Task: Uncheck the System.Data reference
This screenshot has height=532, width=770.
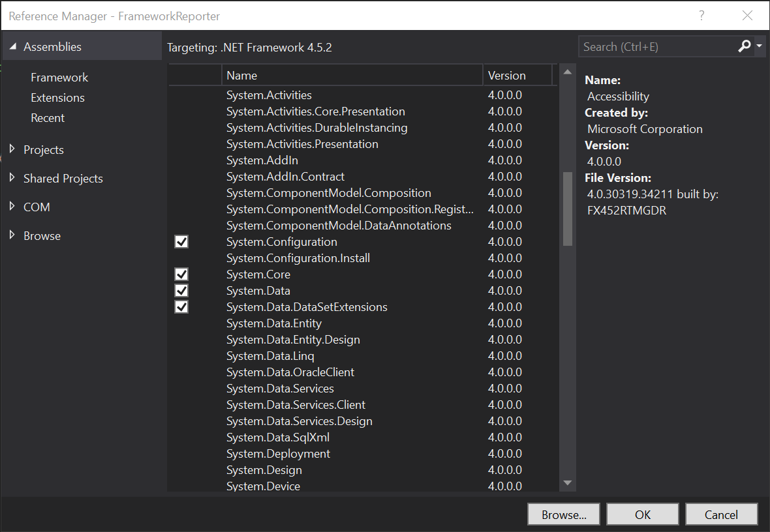Action: [x=181, y=290]
